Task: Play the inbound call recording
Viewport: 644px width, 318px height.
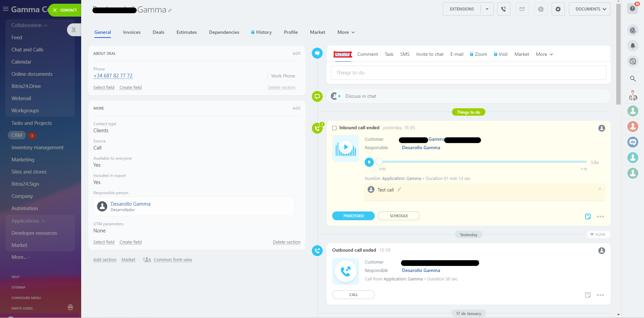Action: pos(369,162)
